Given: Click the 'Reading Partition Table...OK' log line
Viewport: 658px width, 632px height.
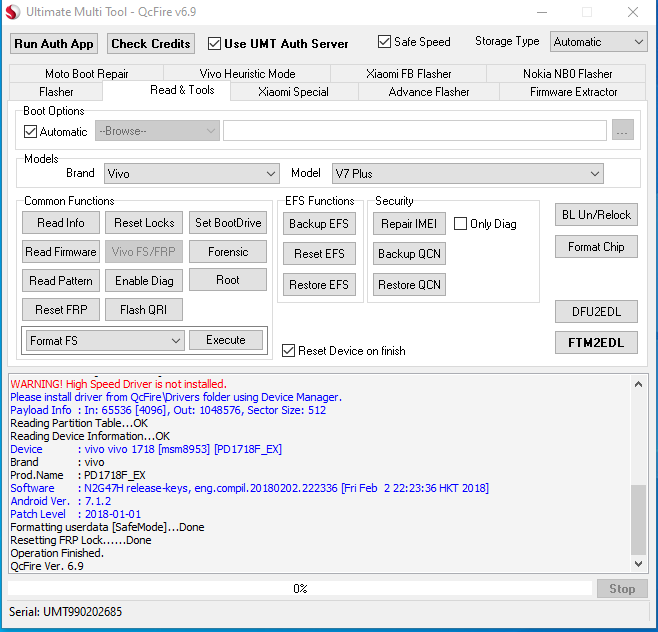Looking at the screenshot, I should tap(79, 423).
